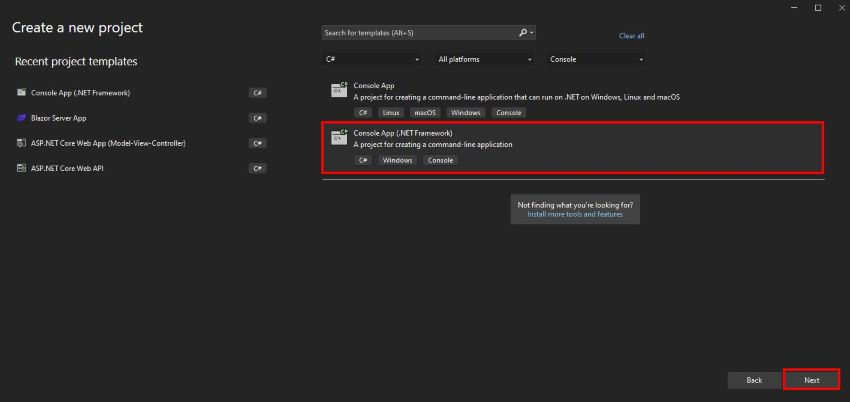The height and width of the screenshot is (402, 850).
Task: Click the C# badge beside Blazor Server App
Action: 257,118
